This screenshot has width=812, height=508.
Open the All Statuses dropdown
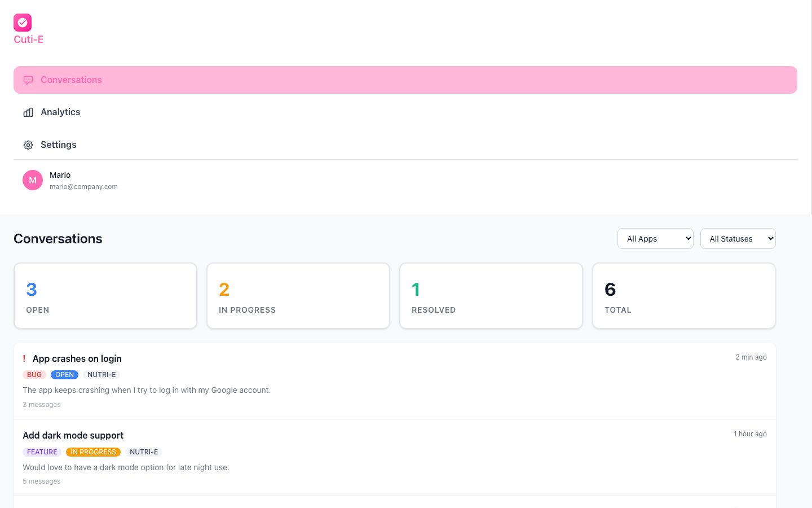click(x=738, y=238)
